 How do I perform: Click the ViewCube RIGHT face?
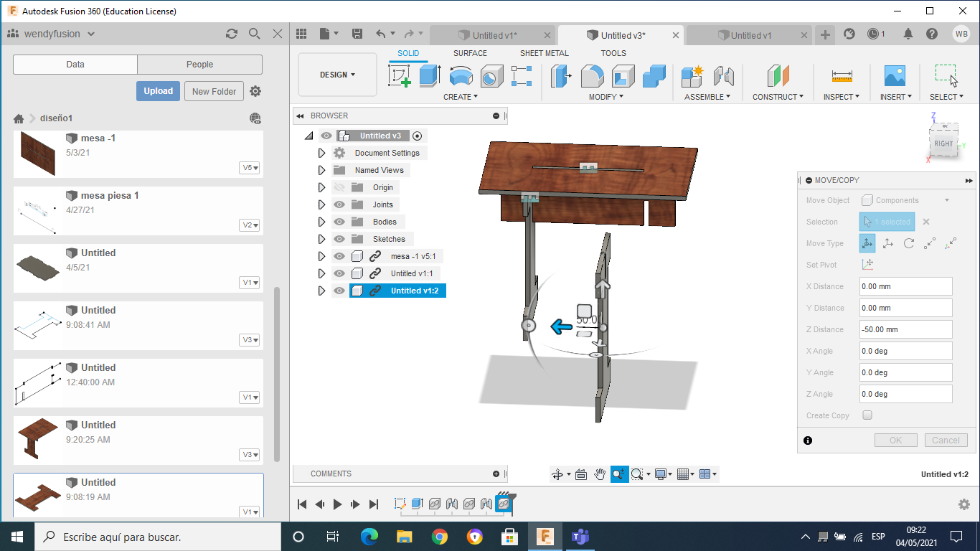click(x=943, y=143)
